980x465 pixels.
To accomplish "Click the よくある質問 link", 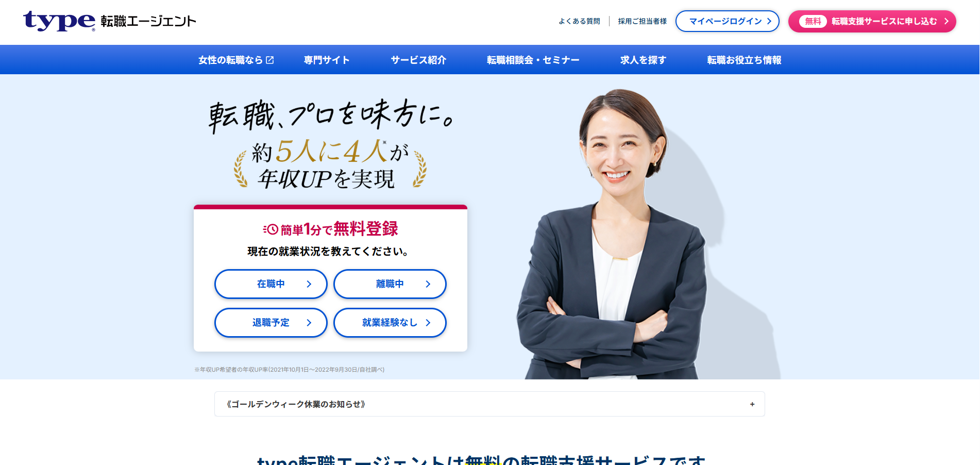I will tap(579, 21).
